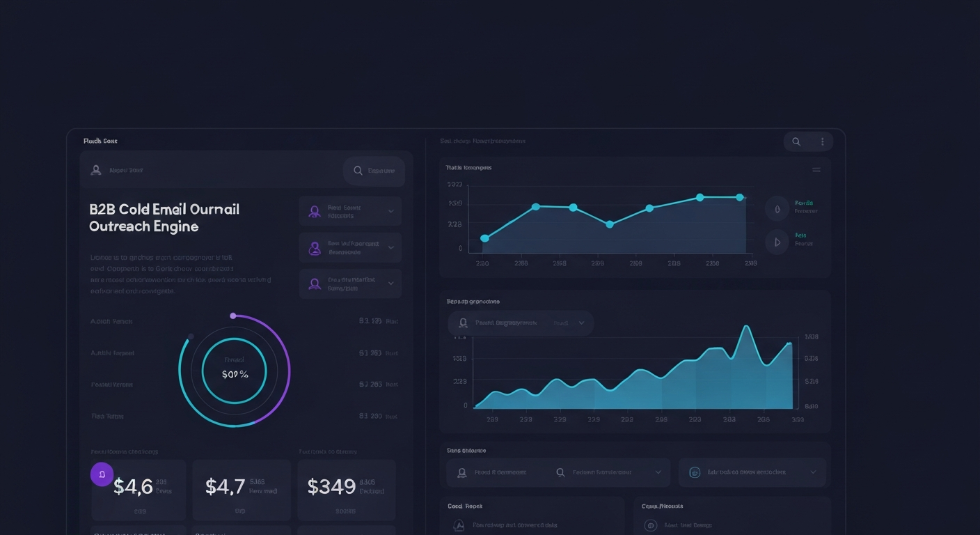Select the lowest dip point in the line chart's middle
The width and height of the screenshot is (980, 535).
(610, 224)
